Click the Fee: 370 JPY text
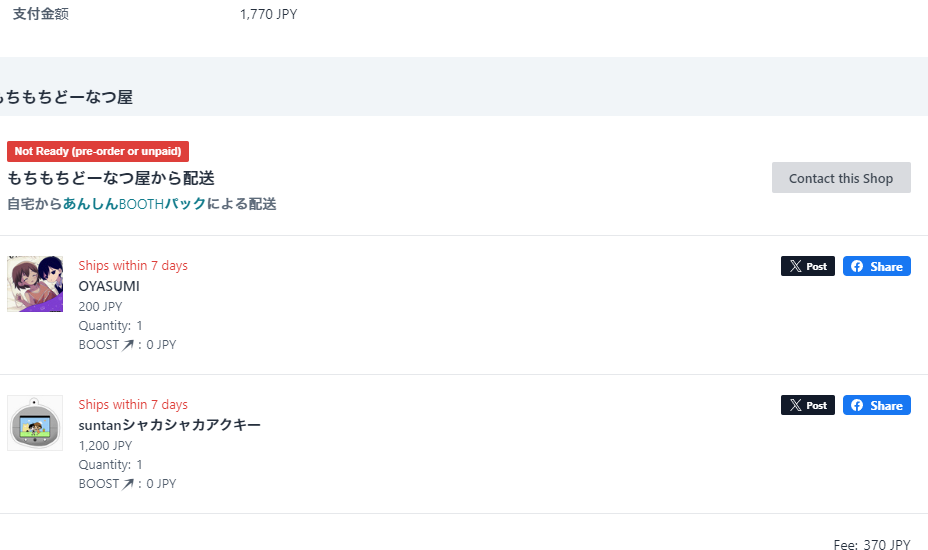Screen dimensions: 928x550 (871, 545)
